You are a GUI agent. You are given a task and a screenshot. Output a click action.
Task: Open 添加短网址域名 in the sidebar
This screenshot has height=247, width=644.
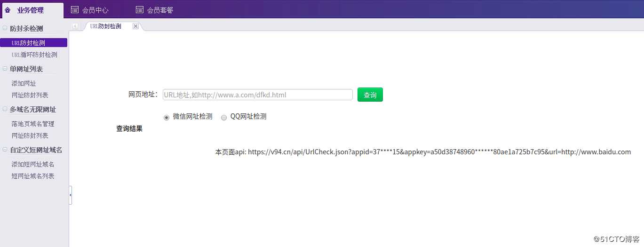pyautogui.click(x=33, y=164)
